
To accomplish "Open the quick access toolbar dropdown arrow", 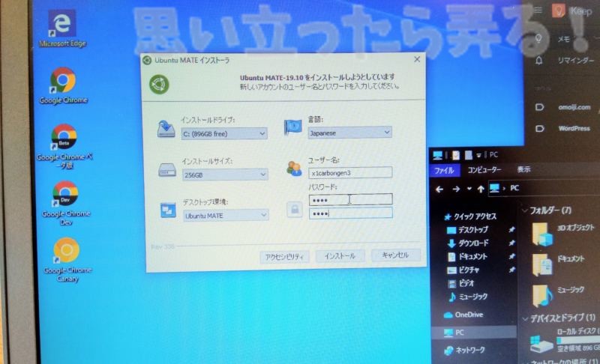I will click(x=478, y=155).
